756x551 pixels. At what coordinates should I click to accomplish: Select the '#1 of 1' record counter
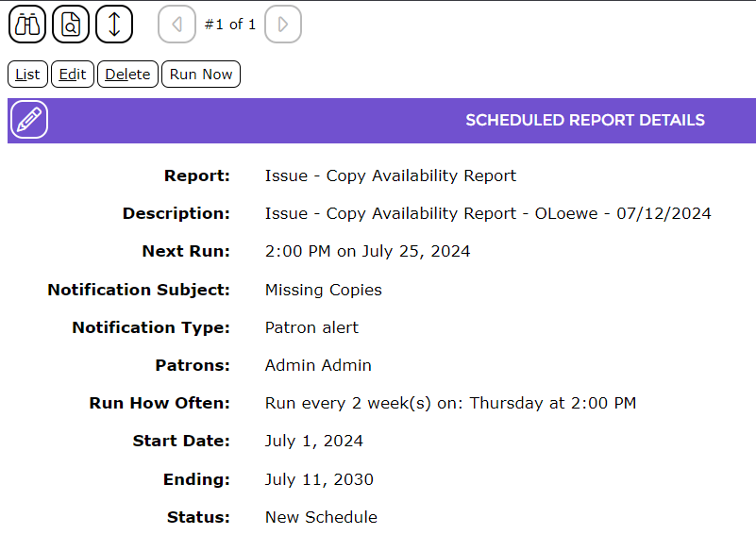(x=230, y=25)
